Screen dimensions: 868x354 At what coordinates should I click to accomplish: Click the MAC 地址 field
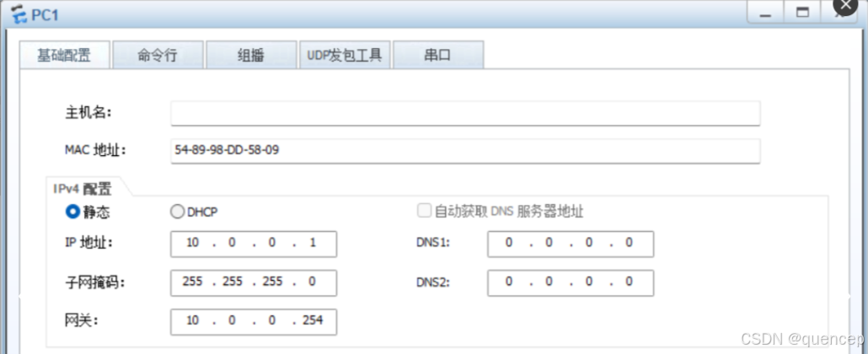(465, 151)
